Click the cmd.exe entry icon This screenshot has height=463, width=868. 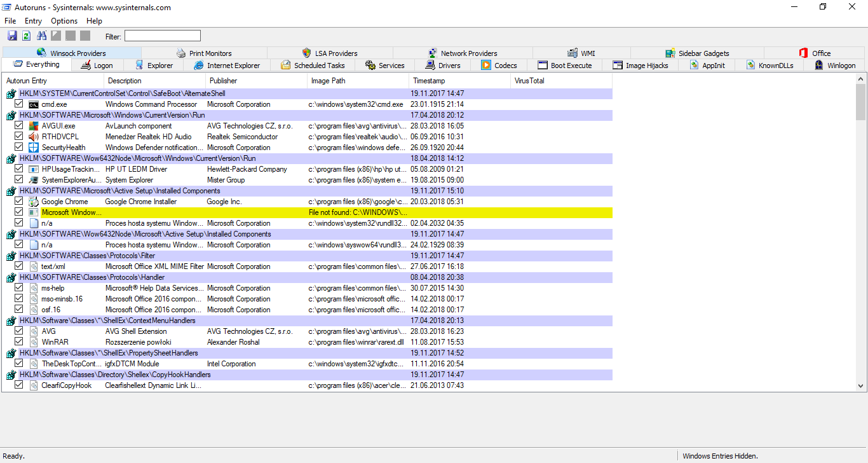34,104
